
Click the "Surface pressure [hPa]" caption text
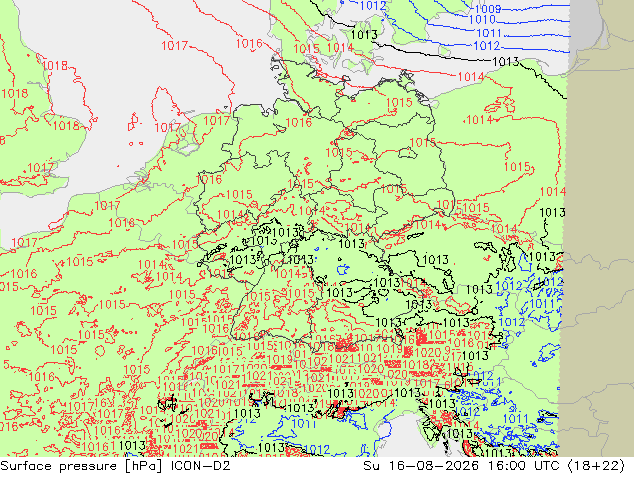pos(82,466)
